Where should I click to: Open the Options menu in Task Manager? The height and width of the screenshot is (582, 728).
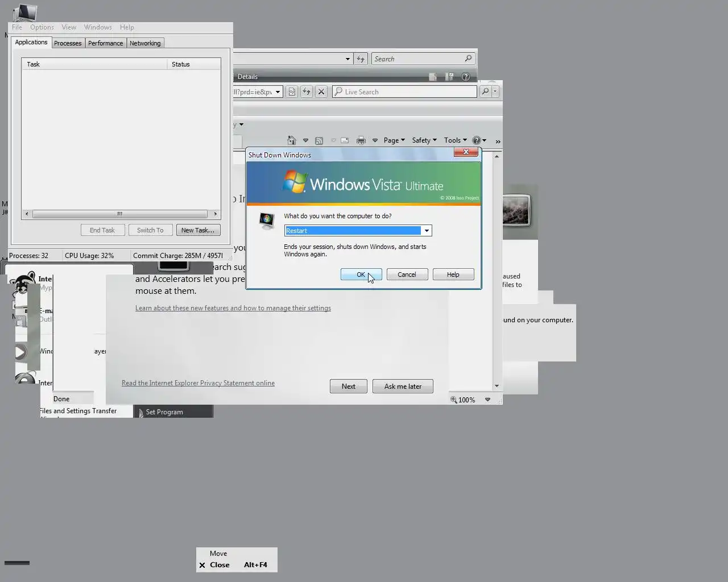coord(42,27)
